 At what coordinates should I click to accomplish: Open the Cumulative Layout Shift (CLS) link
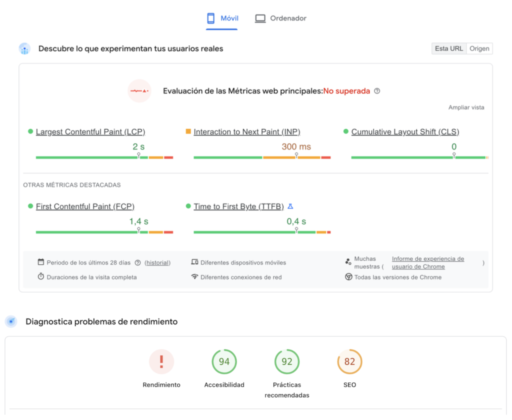click(x=405, y=132)
